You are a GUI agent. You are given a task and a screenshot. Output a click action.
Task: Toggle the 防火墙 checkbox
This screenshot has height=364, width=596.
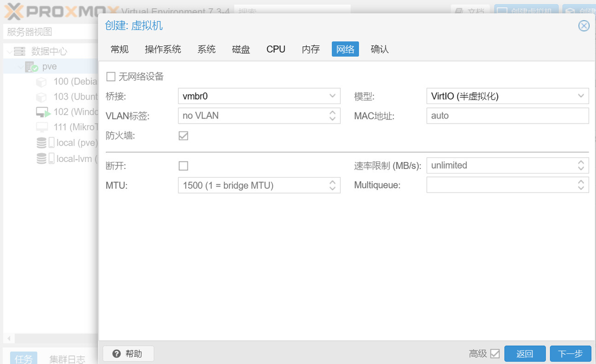[183, 135]
